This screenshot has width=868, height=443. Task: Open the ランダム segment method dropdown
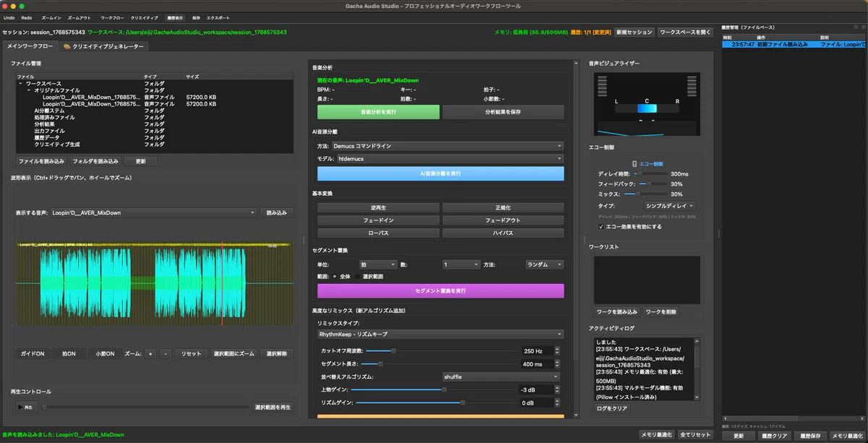pyautogui.click(x=544, y=264)
